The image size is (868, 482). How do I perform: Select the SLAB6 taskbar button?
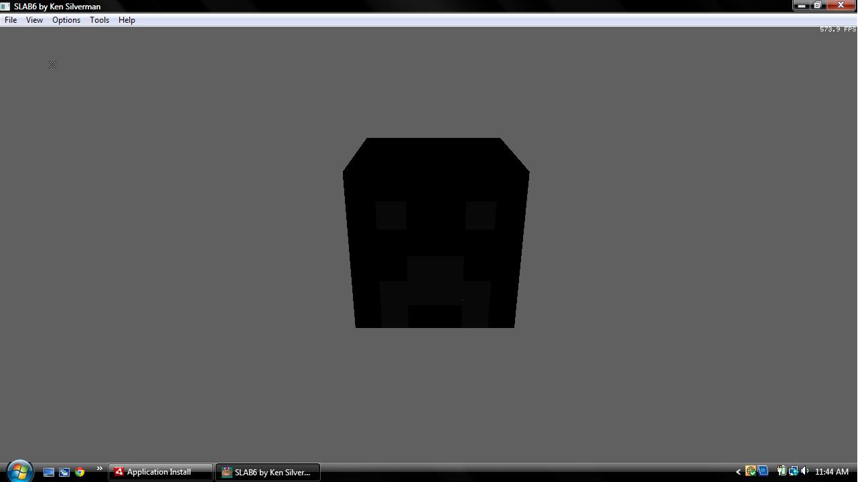(x=267, y=472)
